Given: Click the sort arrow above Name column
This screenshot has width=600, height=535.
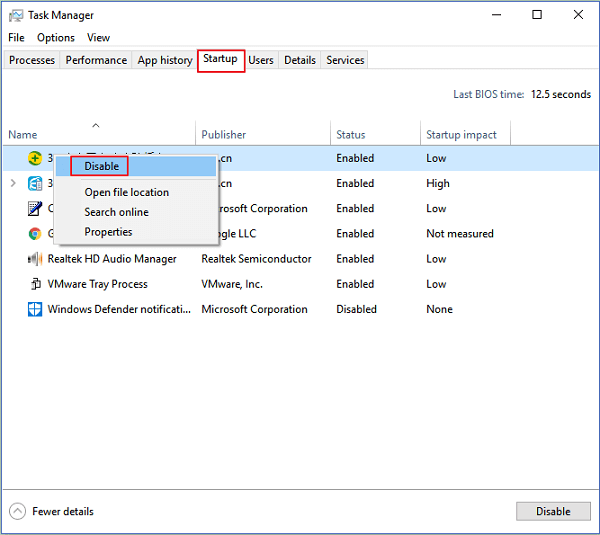Looking at the screenshot, I should [96, 125].
